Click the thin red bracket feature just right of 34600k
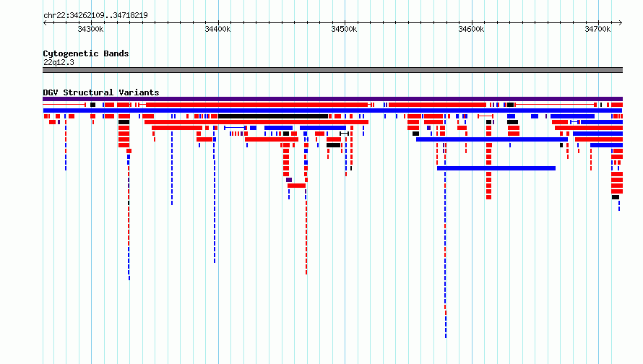Image resolution: width=643 pixels, height=364 pixels. click(486, 116)
